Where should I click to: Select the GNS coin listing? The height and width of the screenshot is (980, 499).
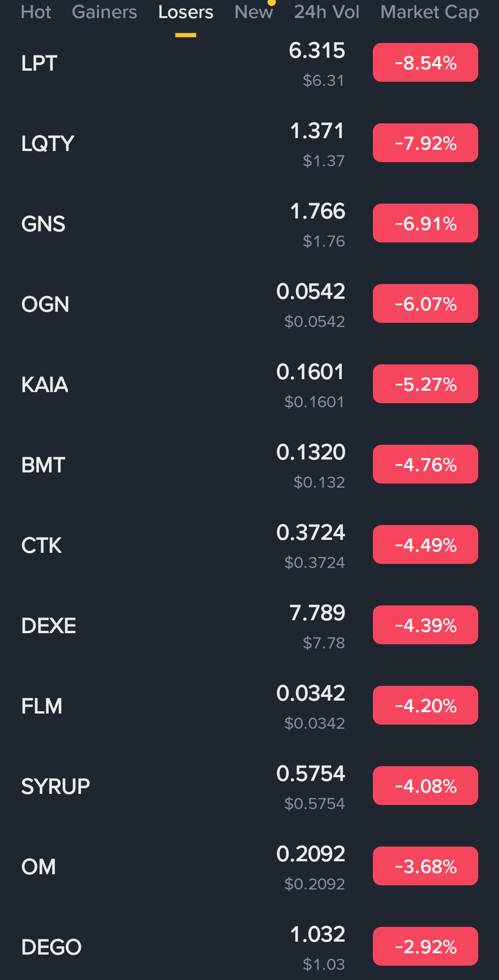(x=249, y=224)
